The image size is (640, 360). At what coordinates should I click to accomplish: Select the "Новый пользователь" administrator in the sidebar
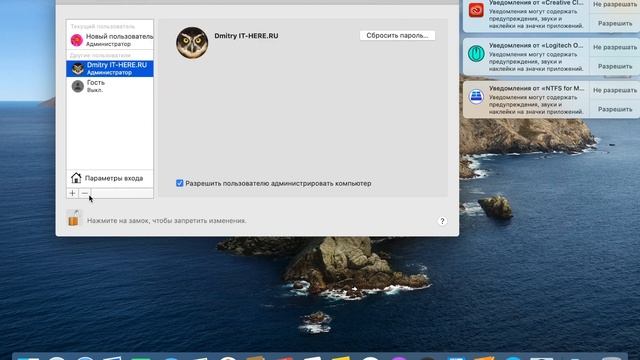click(x=110, y=40)
